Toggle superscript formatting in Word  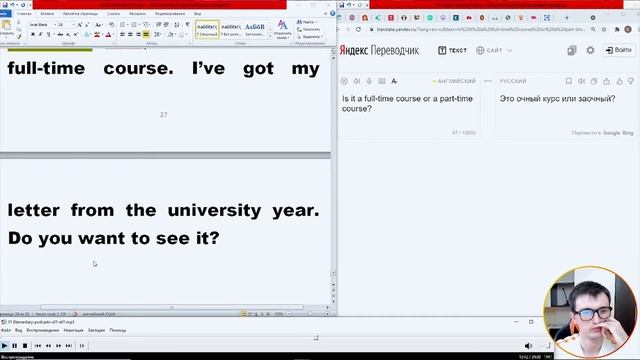[x=76, y=34]
